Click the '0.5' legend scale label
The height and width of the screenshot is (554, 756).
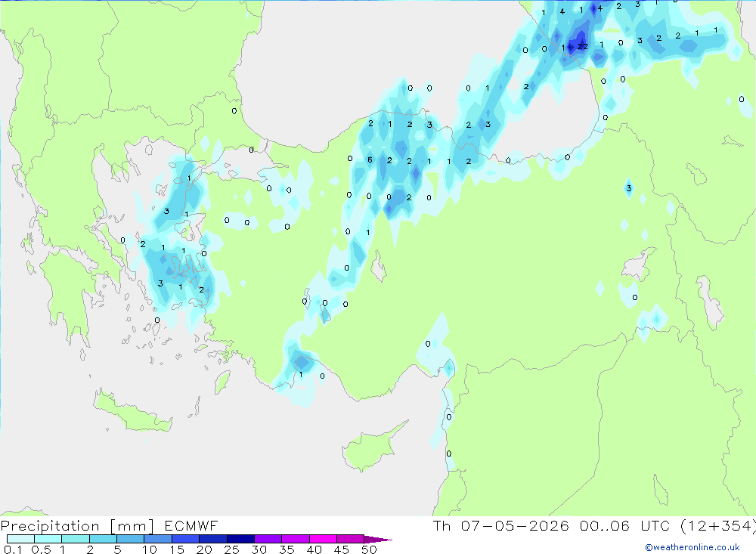[x=41, y=549]
